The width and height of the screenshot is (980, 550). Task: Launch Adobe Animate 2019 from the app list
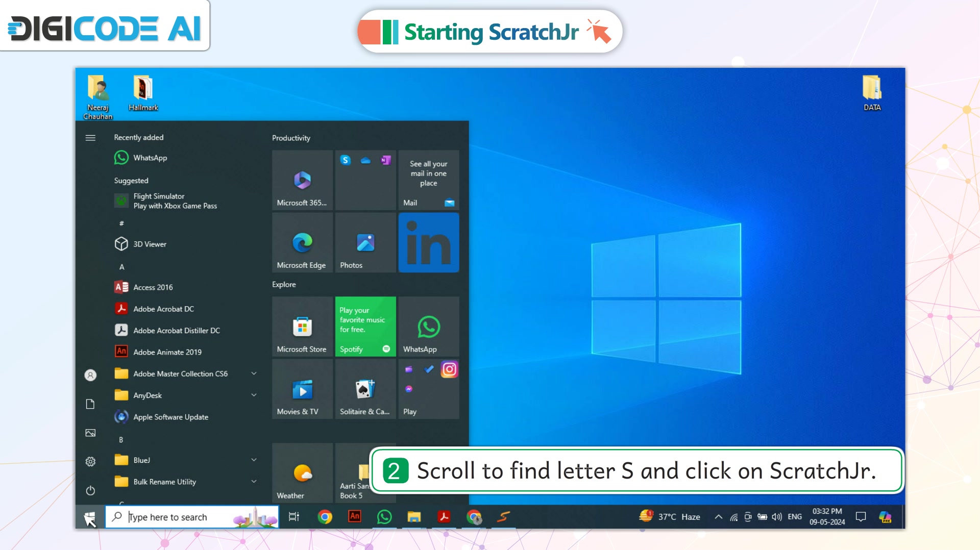(x=158, y=352)
